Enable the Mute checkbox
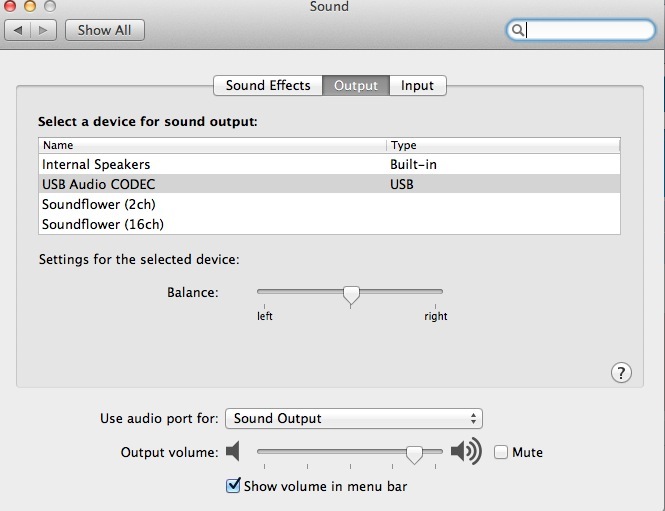Screen dimensions: 665x511 click(x=501, y=452)
